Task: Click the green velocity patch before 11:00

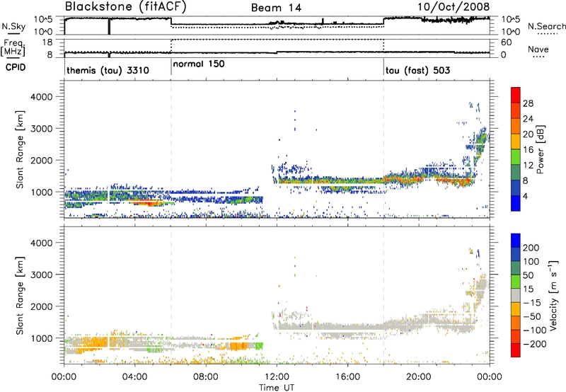Action: coord(259,346)
